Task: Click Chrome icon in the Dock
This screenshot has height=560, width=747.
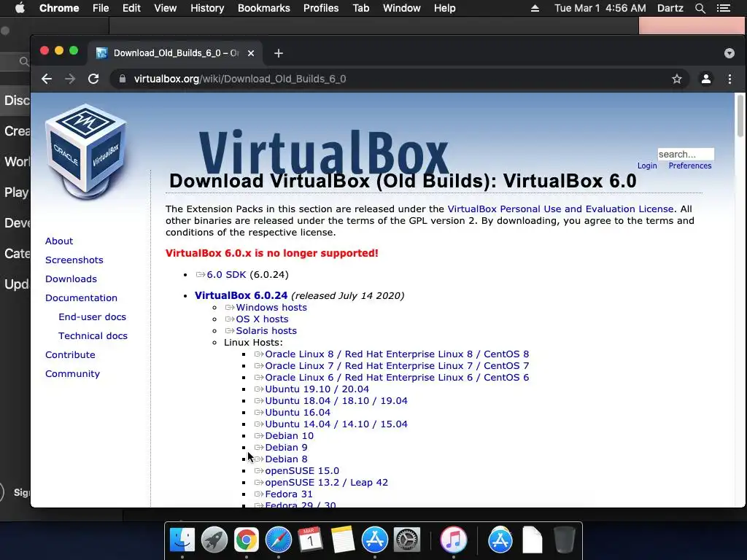Action: (x=247, y=540)
